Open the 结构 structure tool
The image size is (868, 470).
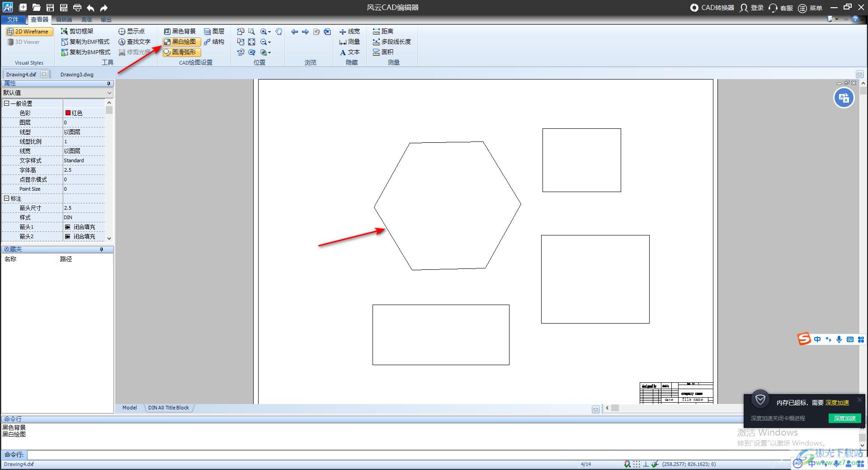pyautogui.click(x=214, y=42)
